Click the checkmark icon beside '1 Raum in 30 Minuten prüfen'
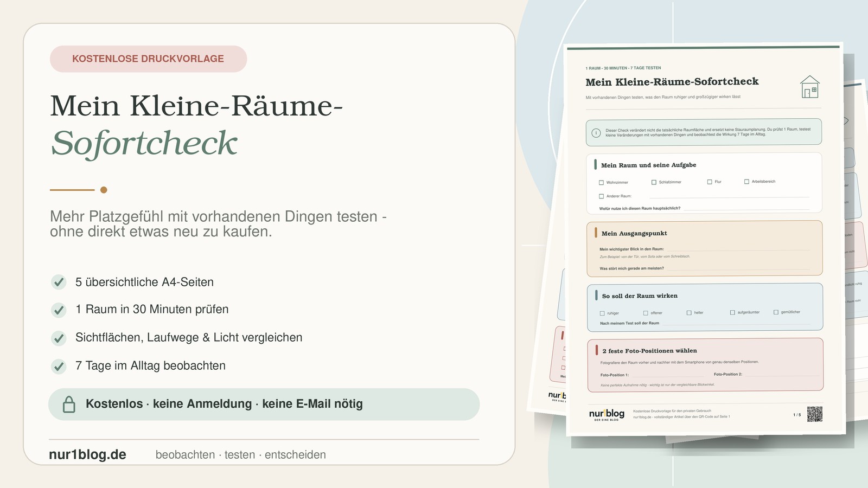The image size is (868, 488). (59, 310)
